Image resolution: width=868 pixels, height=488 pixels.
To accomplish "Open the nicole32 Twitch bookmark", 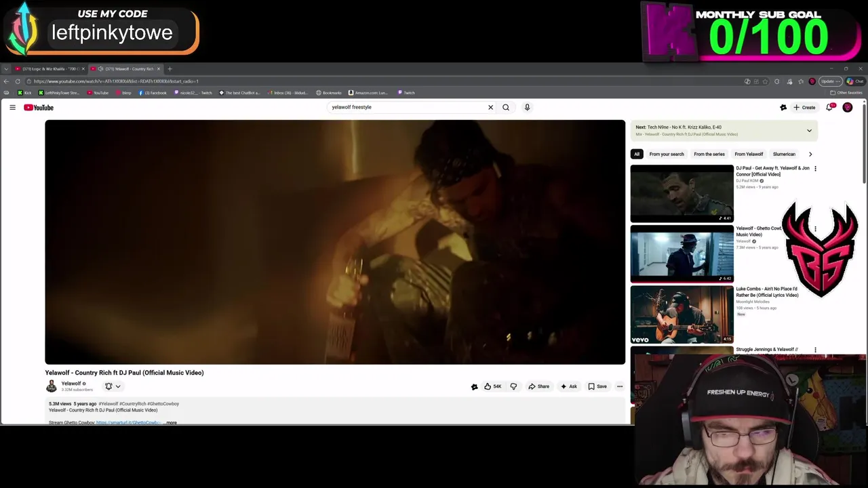I will (x=193, y=93).
